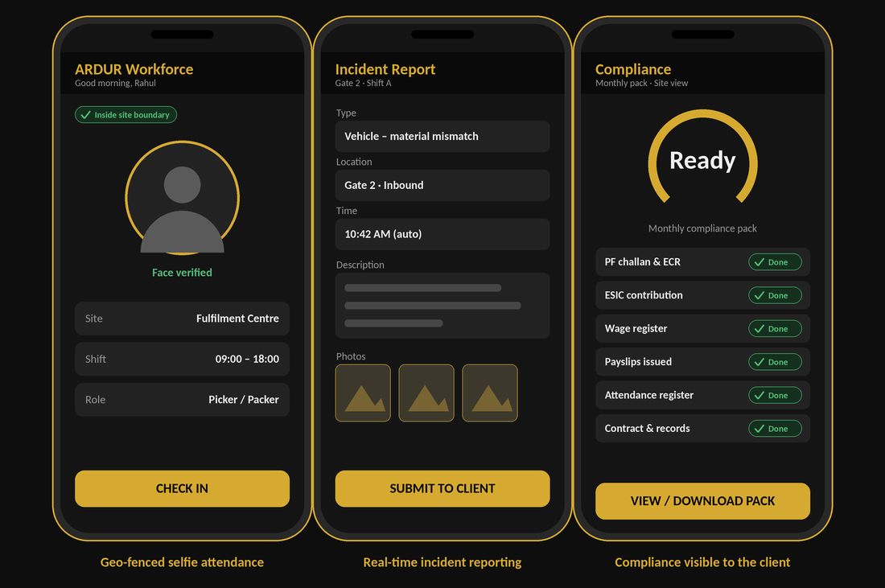Image resolution: width=885 pixels, height=588 pixels.
Task: Tap SUBMIT TO CLIENT button
Action: 442,488
